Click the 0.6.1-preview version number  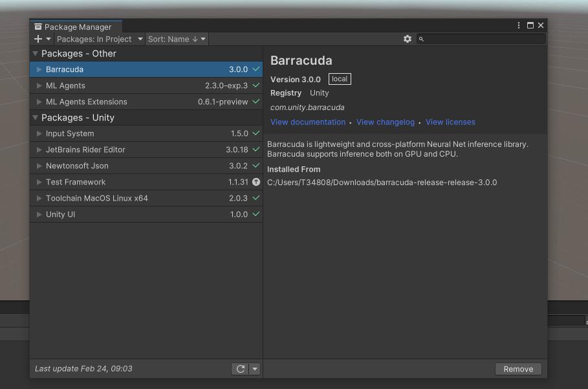pos(223,102)
